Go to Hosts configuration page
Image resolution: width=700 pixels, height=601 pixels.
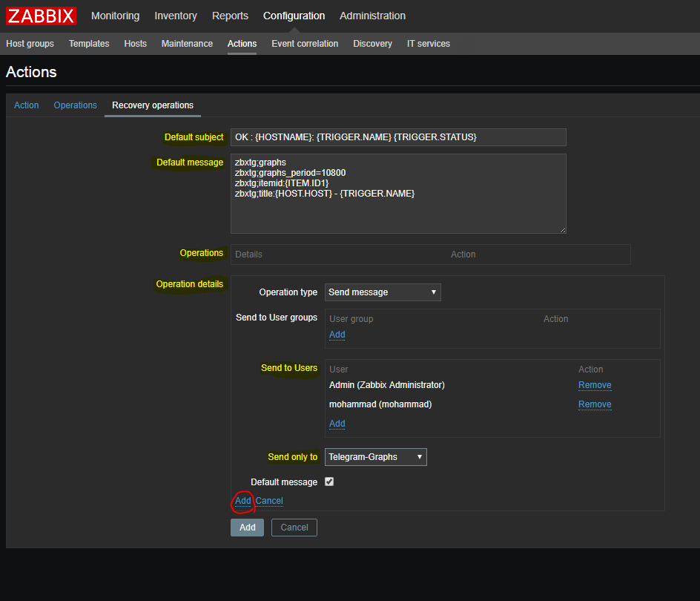click(135, 44)
